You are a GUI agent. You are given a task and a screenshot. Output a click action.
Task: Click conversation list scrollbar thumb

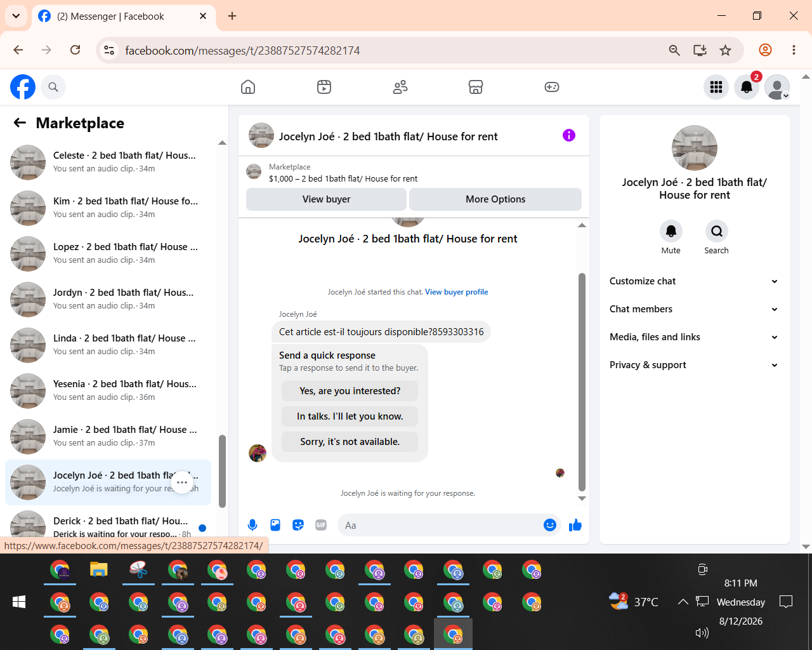(222, 471)
